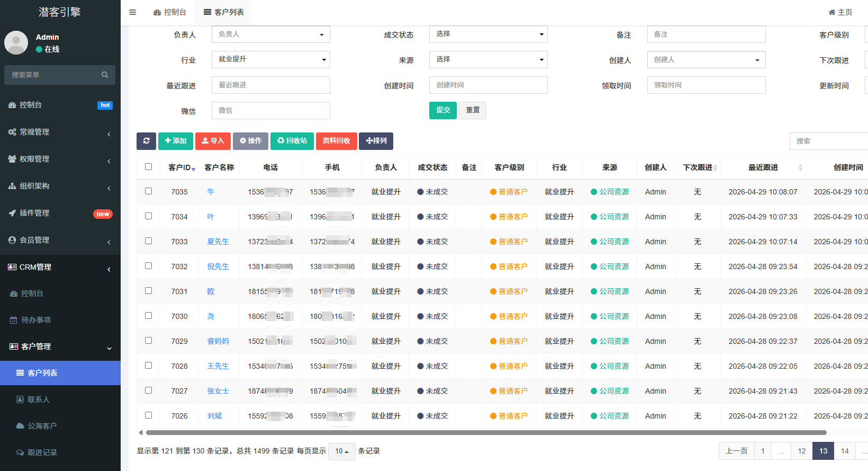Toggle the select-all checkbox in table header
The height and width of the screenshot is (471, 868).
(148, 167)
